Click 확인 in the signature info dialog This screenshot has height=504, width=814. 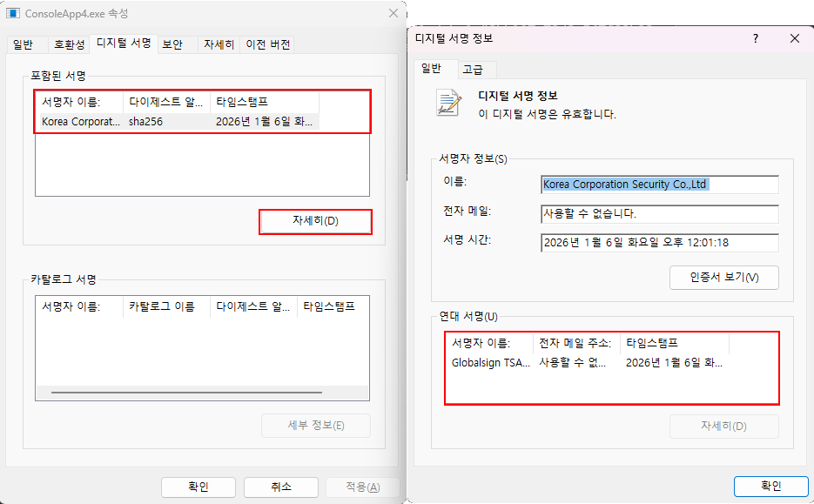(770, 486)
